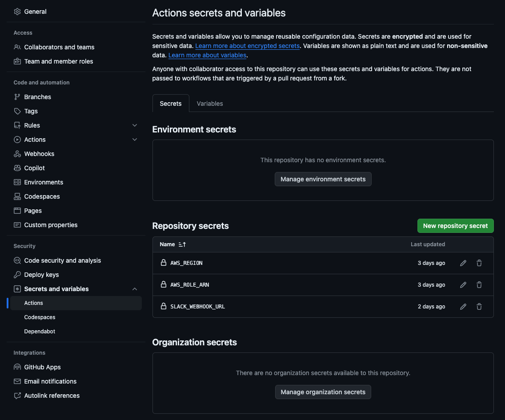This screenshot has width=505, height=420.
Task: Click the Team and member roles icon
Action: [x=17, y=61]
